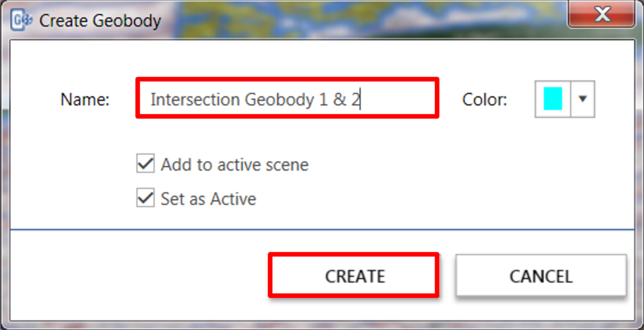Click the 'Name:' label
644x330 pixels.
point(85,99)
